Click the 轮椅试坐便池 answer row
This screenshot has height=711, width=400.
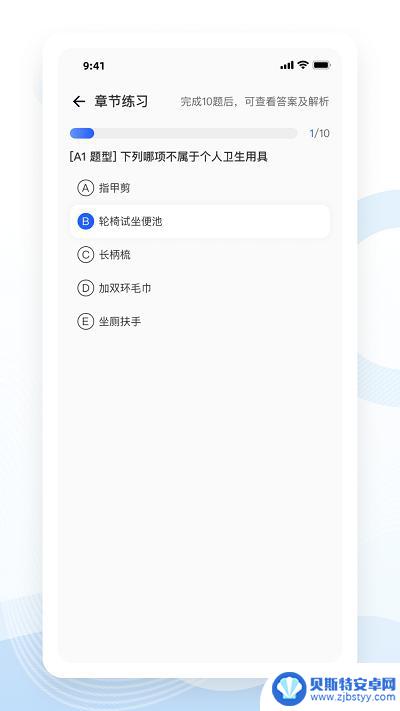pos(200,221)
